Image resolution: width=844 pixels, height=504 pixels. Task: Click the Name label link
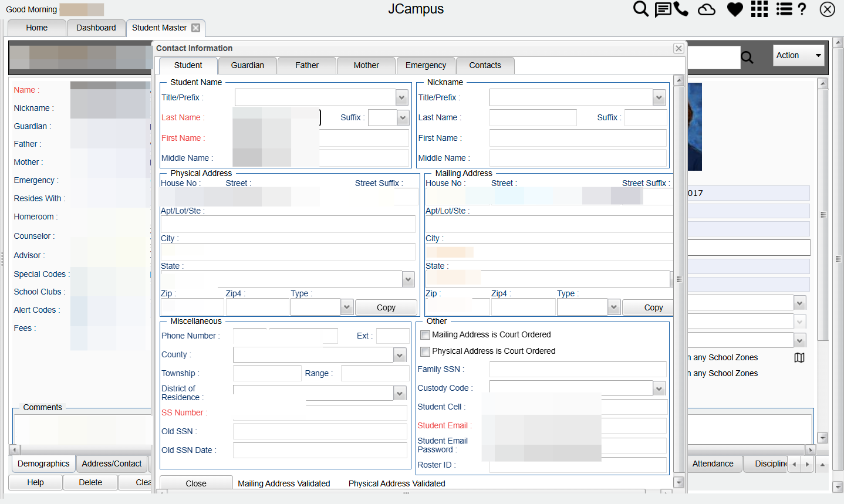click(x=26, y=90)
